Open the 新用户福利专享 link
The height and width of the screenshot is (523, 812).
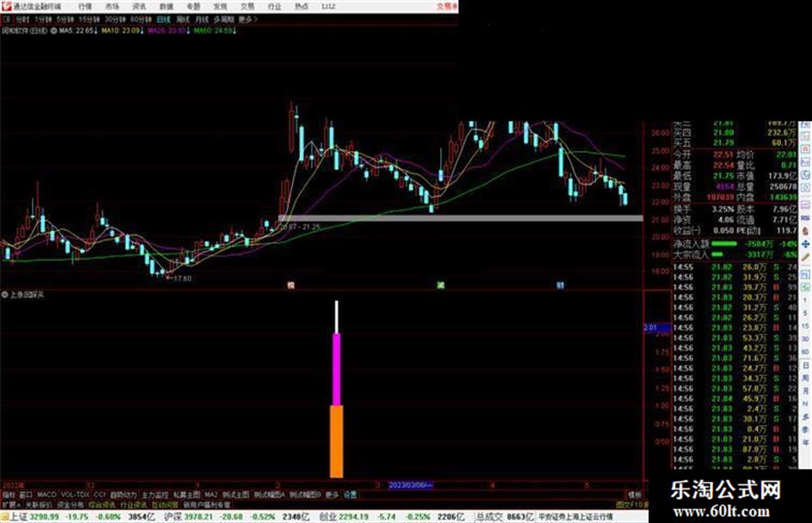pos(206,504)
